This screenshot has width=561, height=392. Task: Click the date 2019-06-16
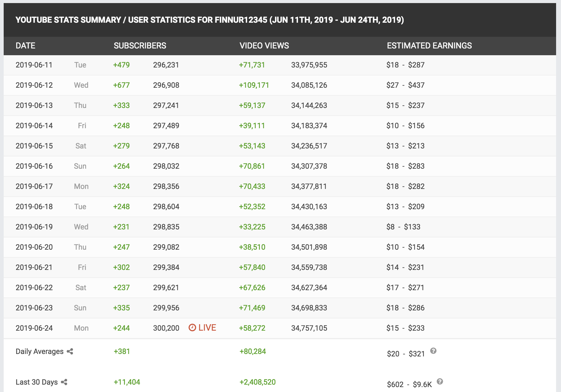(34, 166)
